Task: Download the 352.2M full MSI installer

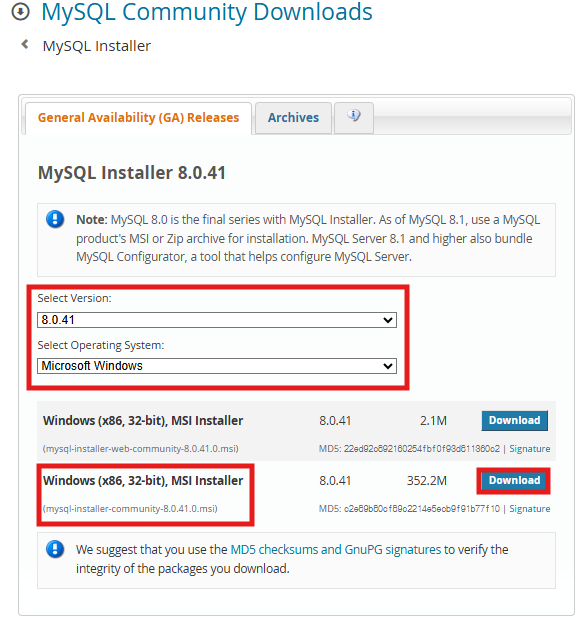Action: click(x=514, y=480)
